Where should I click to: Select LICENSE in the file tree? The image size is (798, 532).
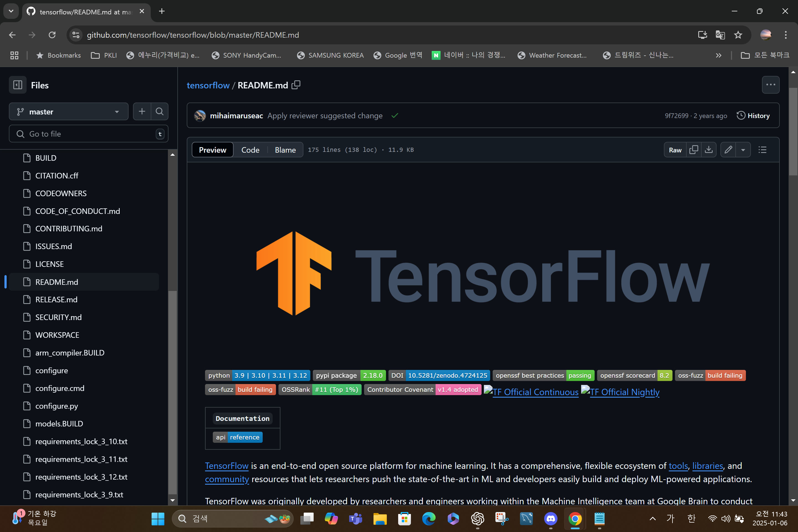tap(50, 264)
